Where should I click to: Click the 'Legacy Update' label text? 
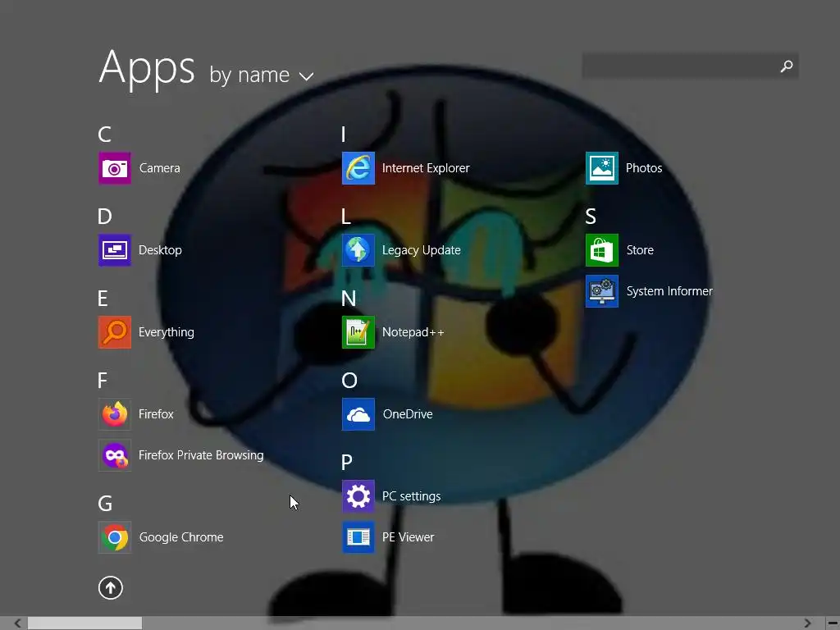click(422, 250)
